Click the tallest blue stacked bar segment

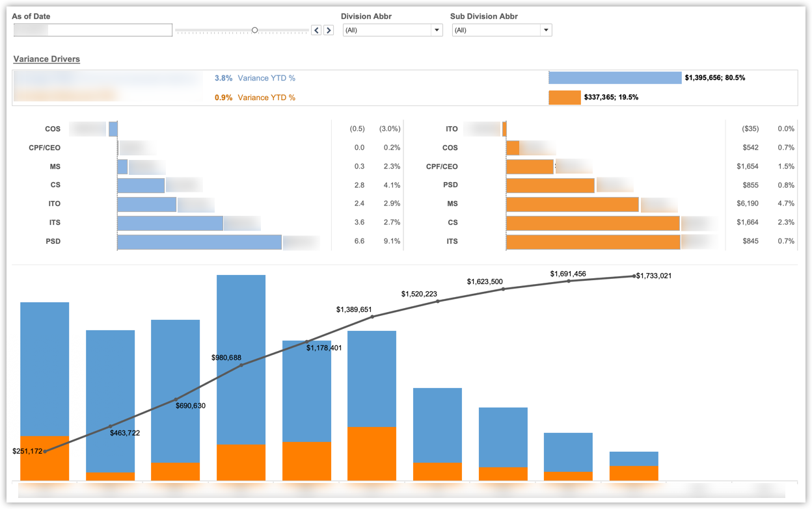coord(241,359)
